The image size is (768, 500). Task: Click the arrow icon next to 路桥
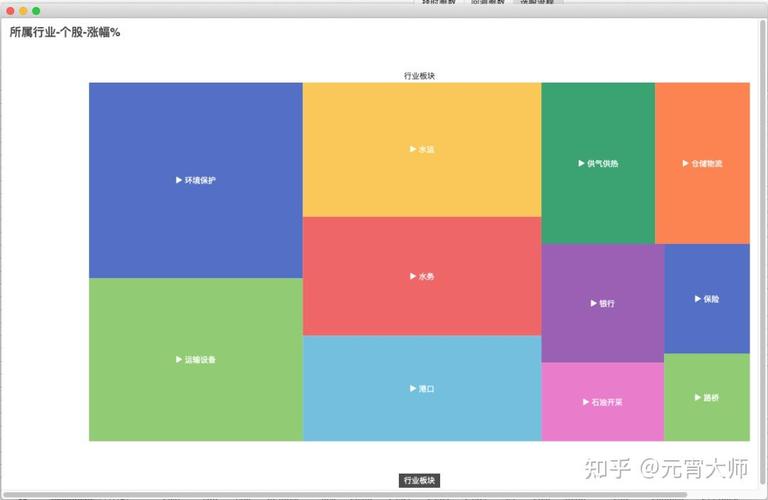[x=697, y=397]
